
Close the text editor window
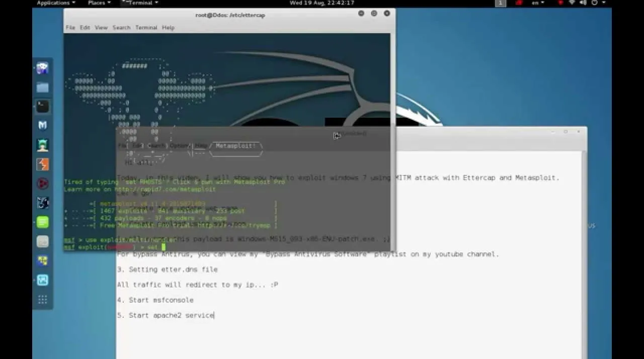579,132
